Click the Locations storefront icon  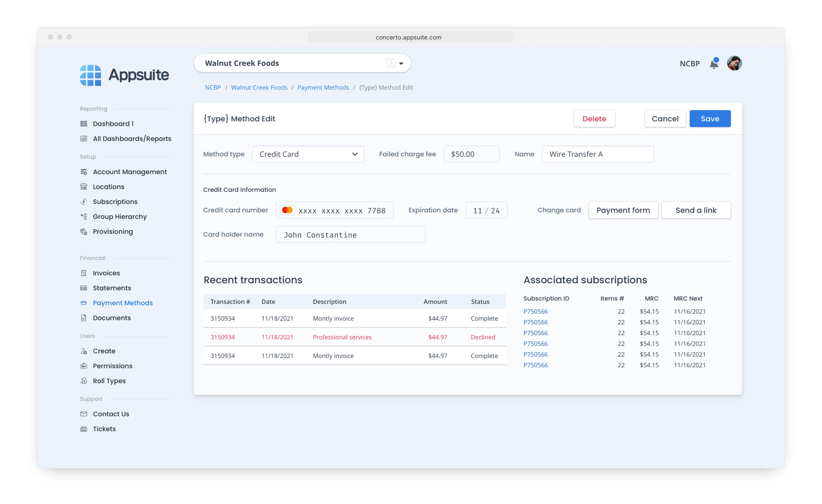coord(84,187)
